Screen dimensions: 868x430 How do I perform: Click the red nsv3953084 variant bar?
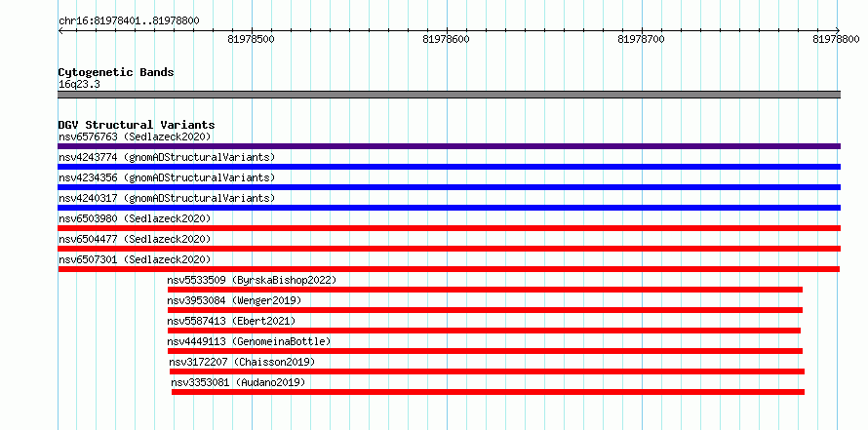[x=485, y=310]
